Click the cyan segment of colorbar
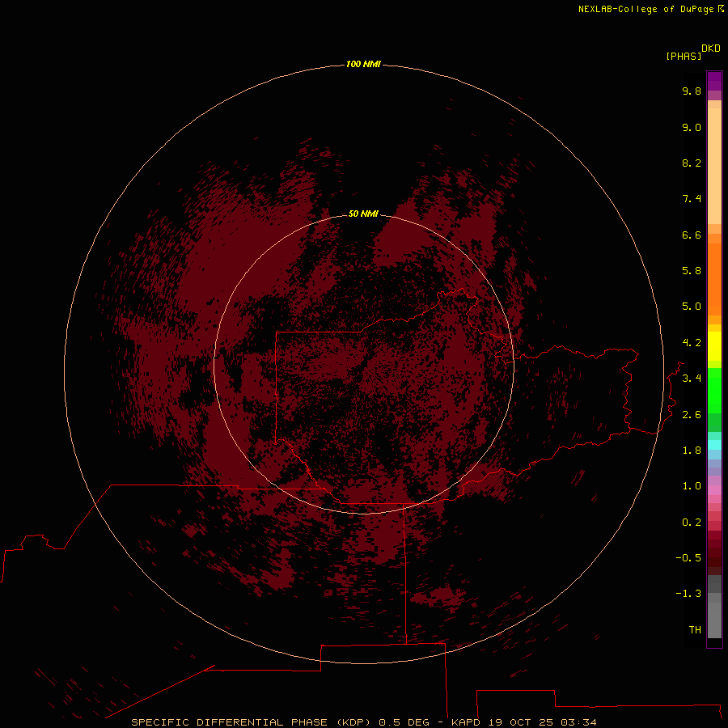This screenshot has height=728, width=728. coord(714,445)
